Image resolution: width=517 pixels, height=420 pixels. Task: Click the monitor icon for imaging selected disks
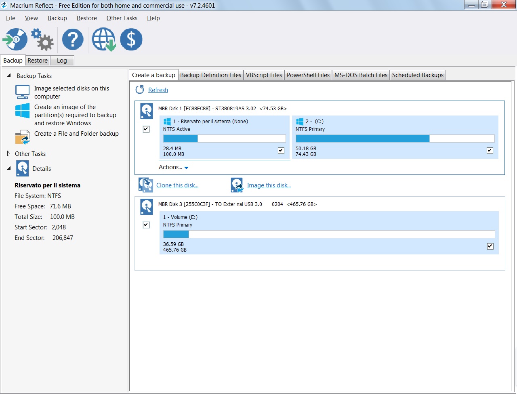click(22, 92)
